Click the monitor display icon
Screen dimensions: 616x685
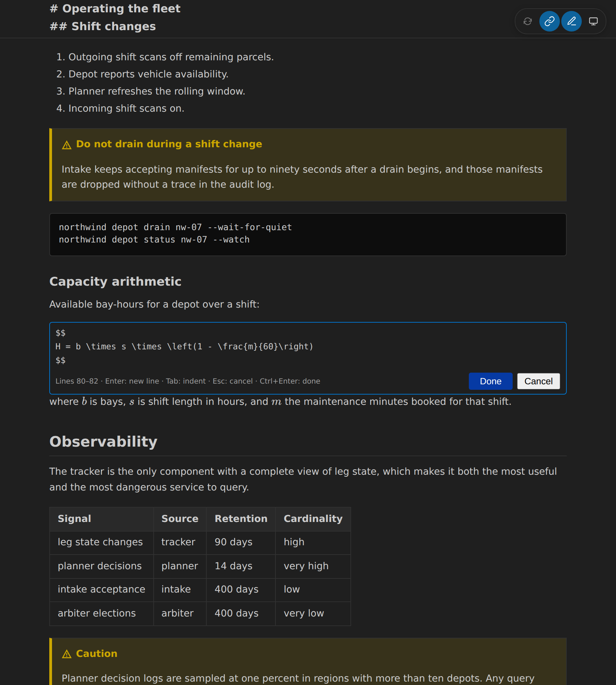pos(593,22)
